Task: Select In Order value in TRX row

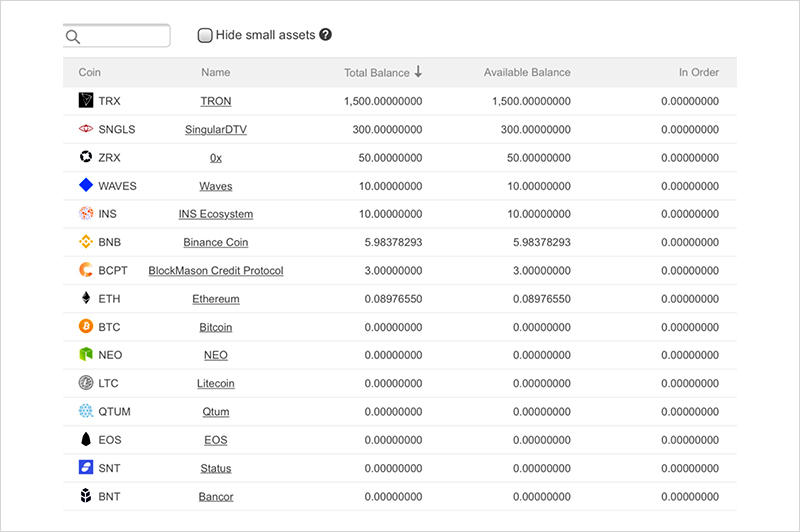Action: pos(690,101)
